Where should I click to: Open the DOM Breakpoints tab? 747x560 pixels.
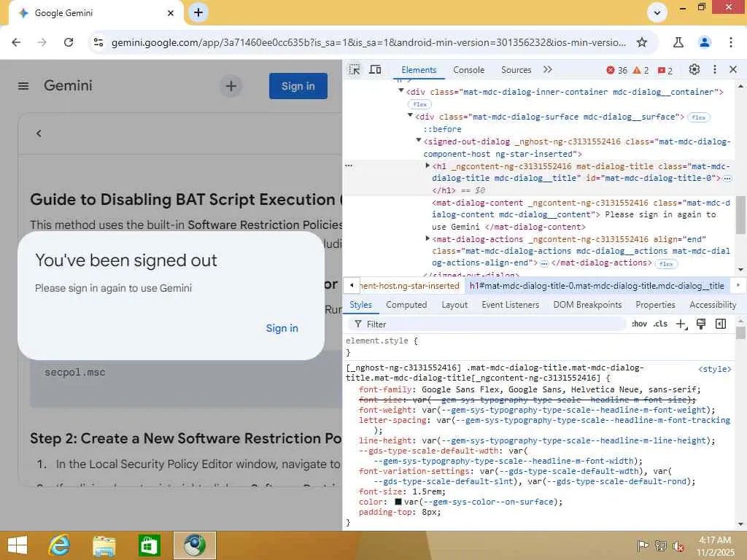tap(587, 305)
